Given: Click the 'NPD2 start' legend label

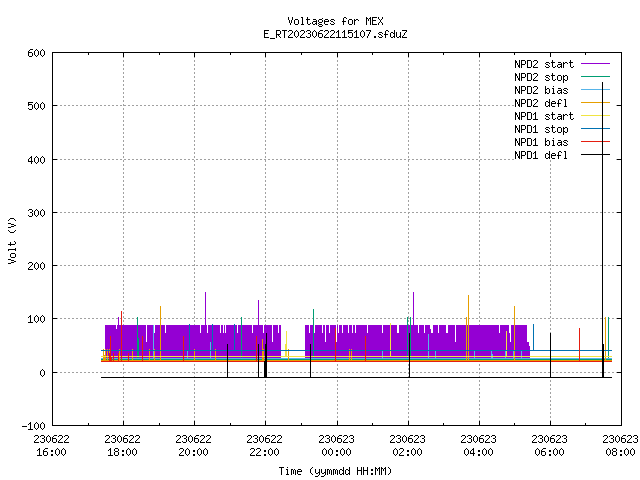Looking at the screenshot, I should pos(544,64).
